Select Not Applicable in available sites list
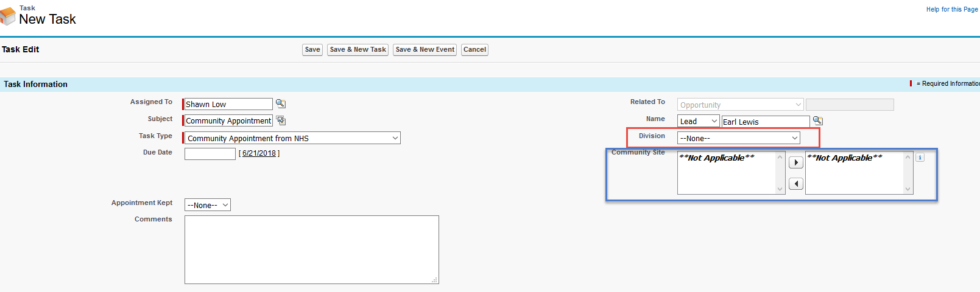The image size is (980, 292). pos(717,158)
